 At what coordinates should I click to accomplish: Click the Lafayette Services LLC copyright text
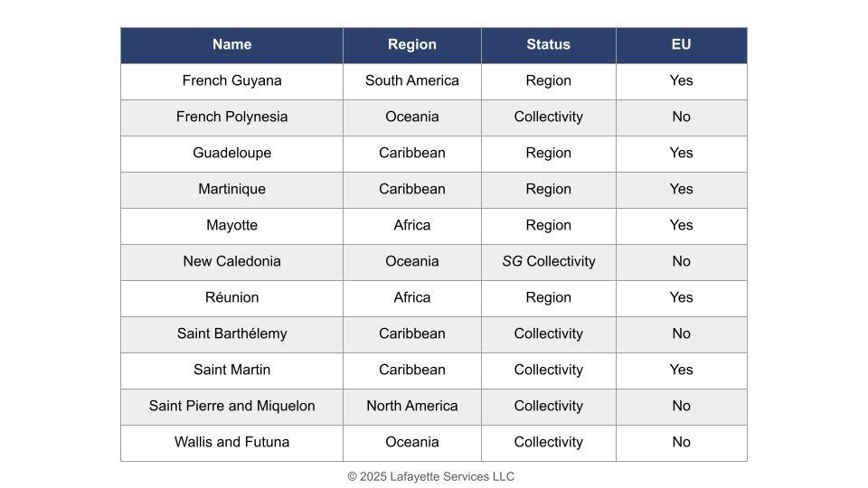tap(430, 476)
